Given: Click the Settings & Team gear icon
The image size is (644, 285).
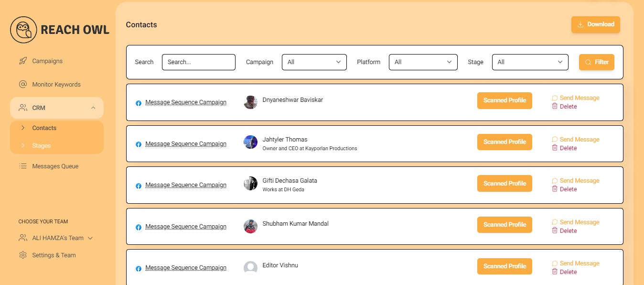Looking at the screenshot, I should pos(22,255).
